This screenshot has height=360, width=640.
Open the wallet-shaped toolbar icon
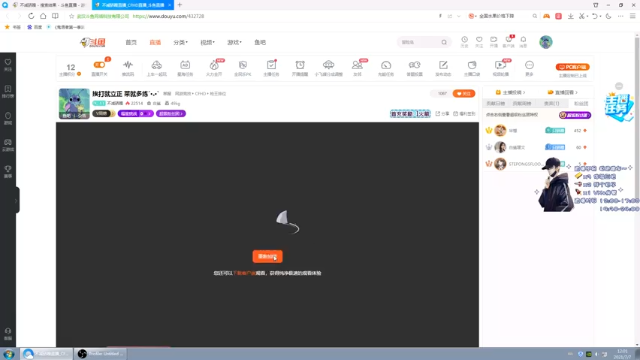(472, 65)
